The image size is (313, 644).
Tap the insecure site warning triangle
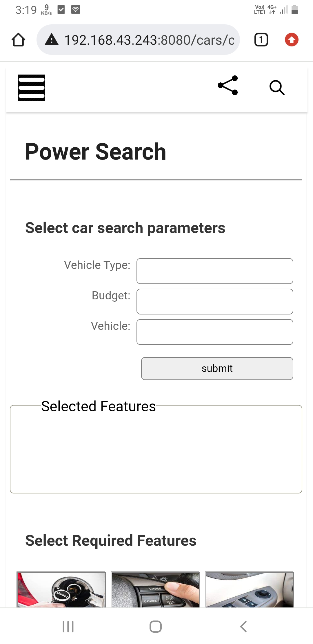coord(52,39)
